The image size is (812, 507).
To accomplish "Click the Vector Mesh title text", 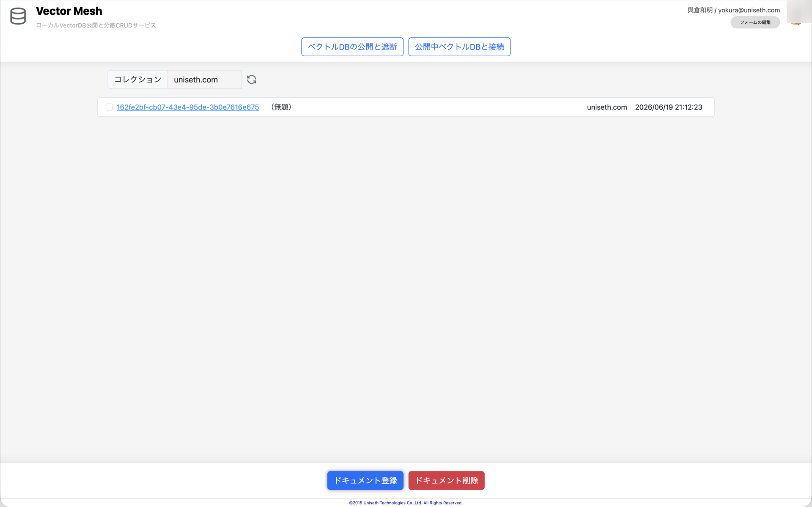I will pyautogui.click(x=69, y=11).
